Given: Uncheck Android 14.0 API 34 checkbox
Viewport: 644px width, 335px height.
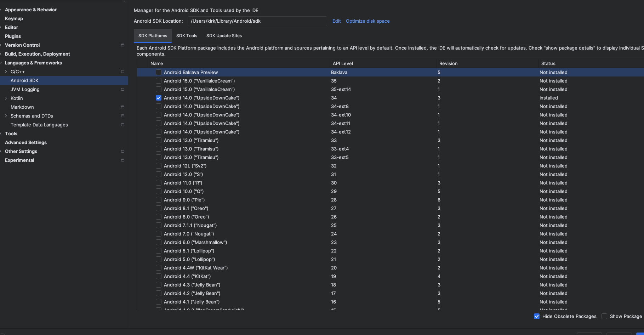Looking at the screenshot, I should (159, 98).
